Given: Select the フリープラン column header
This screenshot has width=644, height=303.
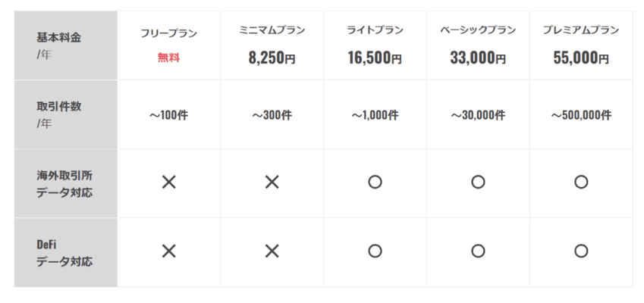Looking at the screenshot, I should (169, 33).
